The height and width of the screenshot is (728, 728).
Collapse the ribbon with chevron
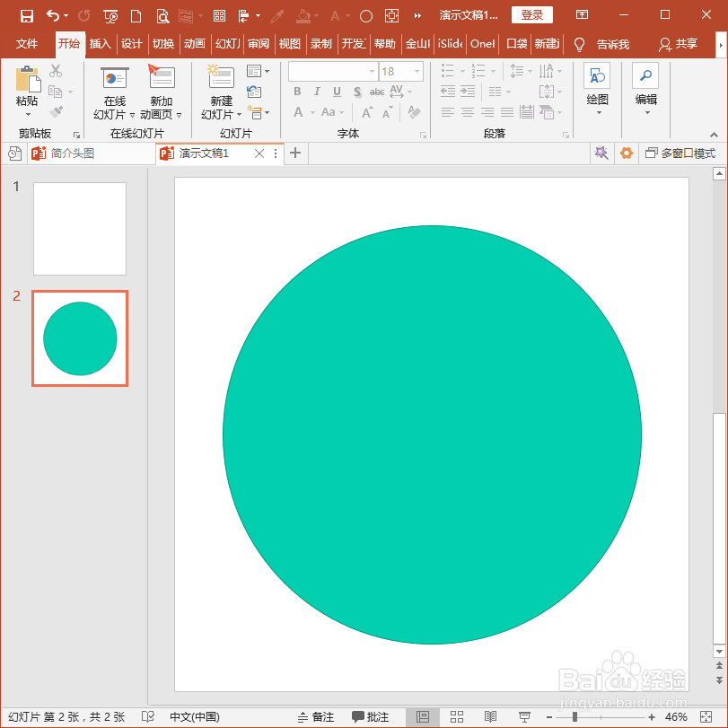click(x=714, y=135)
